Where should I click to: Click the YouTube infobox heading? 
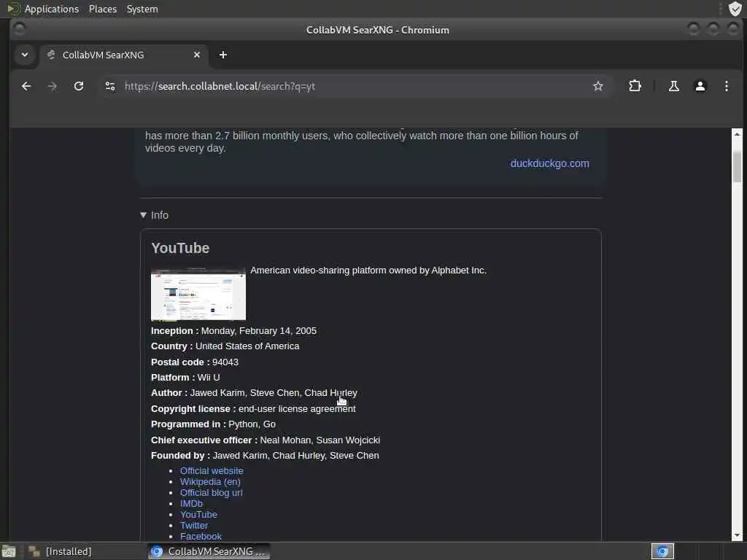[180, 248]
